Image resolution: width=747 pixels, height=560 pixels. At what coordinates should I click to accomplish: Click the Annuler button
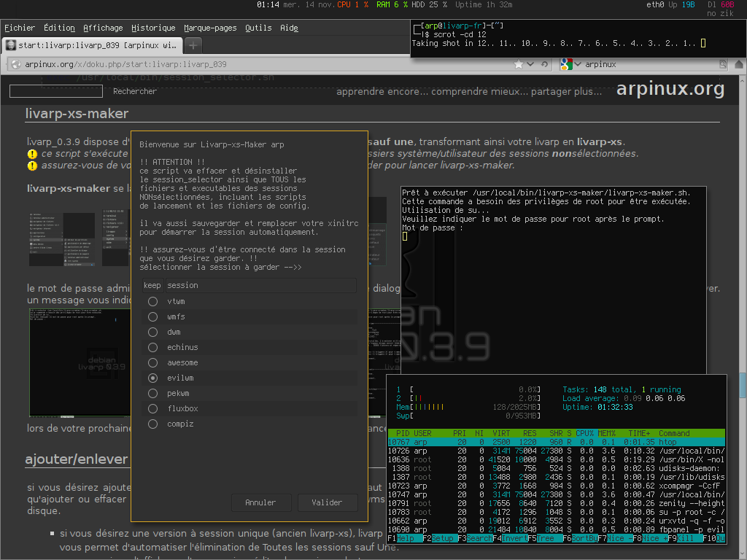260,502
